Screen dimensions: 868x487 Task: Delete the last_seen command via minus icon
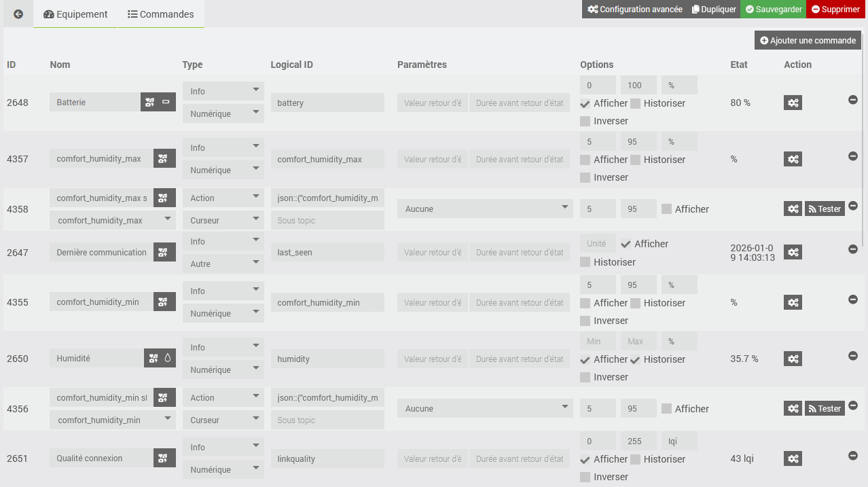853,249
